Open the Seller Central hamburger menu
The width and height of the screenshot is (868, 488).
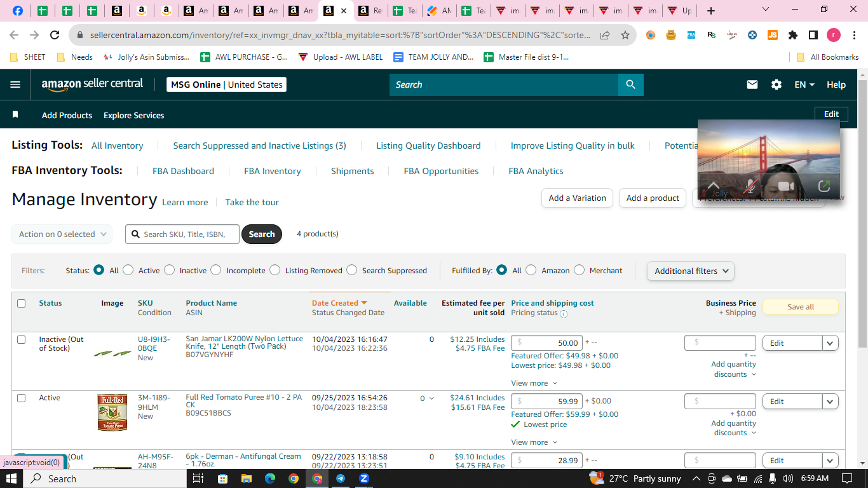coord(15,85)
